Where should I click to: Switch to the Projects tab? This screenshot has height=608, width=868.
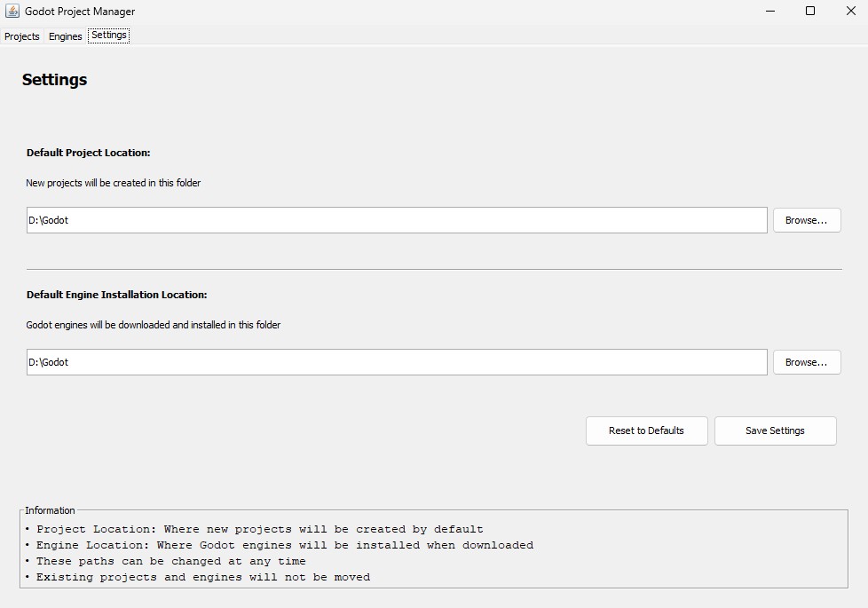pos(22,36)
